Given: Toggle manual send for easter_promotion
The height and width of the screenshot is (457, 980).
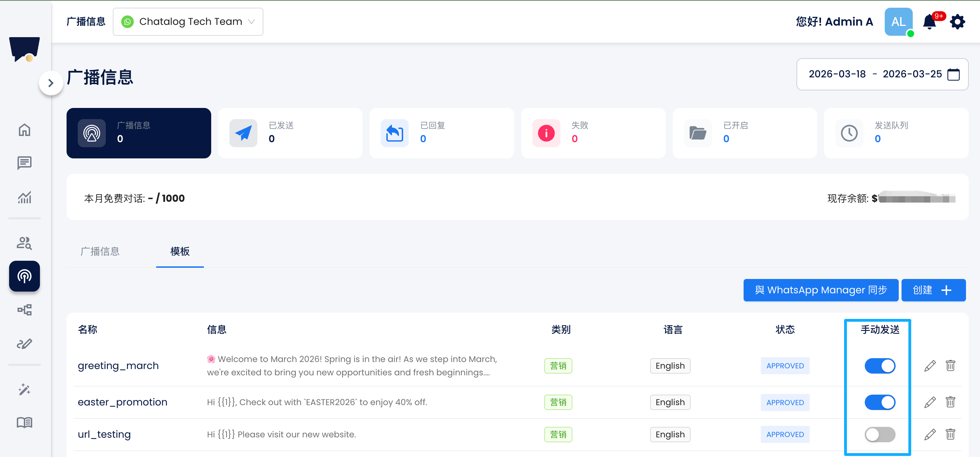Looking at the screenshot, I should [x=879, y=402].
